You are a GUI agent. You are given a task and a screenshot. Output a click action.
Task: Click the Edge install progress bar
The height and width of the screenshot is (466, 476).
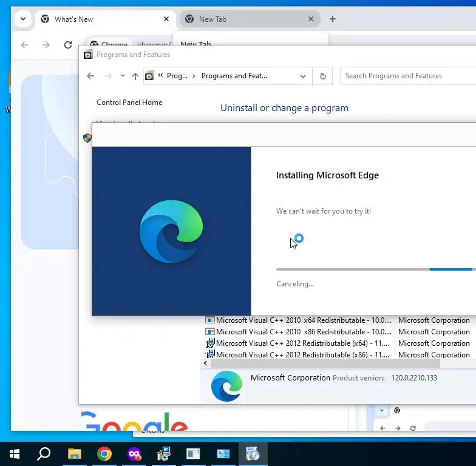(x=376, y=269)
